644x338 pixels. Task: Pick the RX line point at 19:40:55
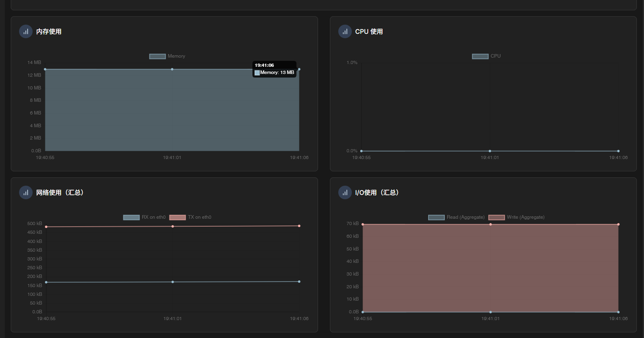click(x=46, y=282)
